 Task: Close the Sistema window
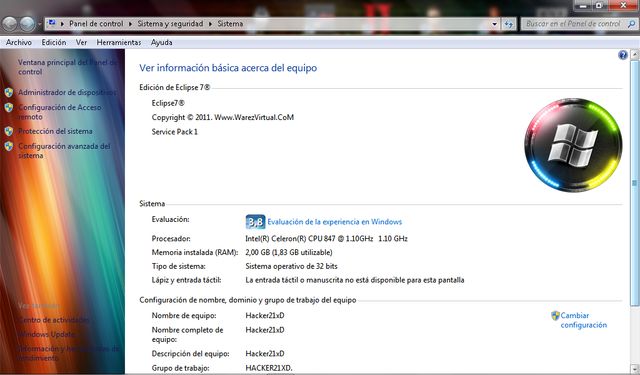coord(623,5)
